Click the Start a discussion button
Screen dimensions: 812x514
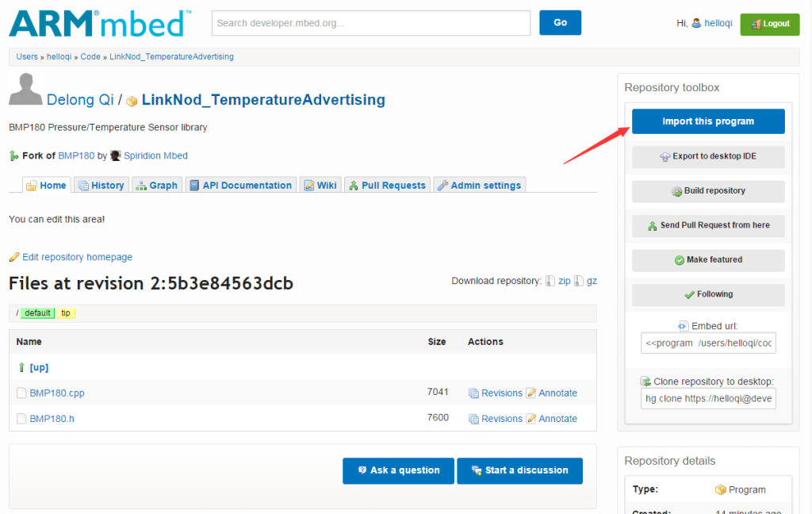[520, 470]
